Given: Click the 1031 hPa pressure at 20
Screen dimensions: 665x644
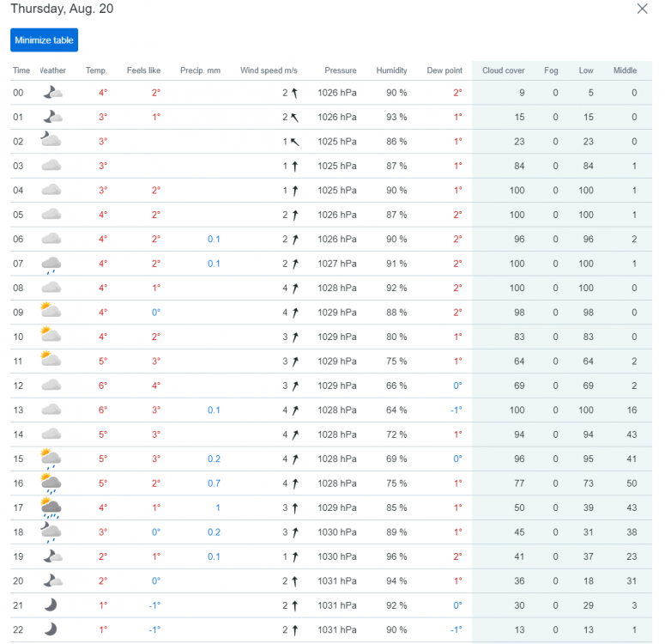Looking at the screenshot, I should click(x=337, y=580).
